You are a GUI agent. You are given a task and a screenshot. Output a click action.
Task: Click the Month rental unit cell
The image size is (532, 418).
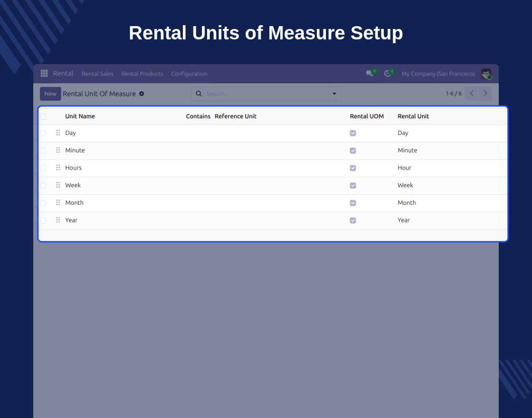(407, 202)
